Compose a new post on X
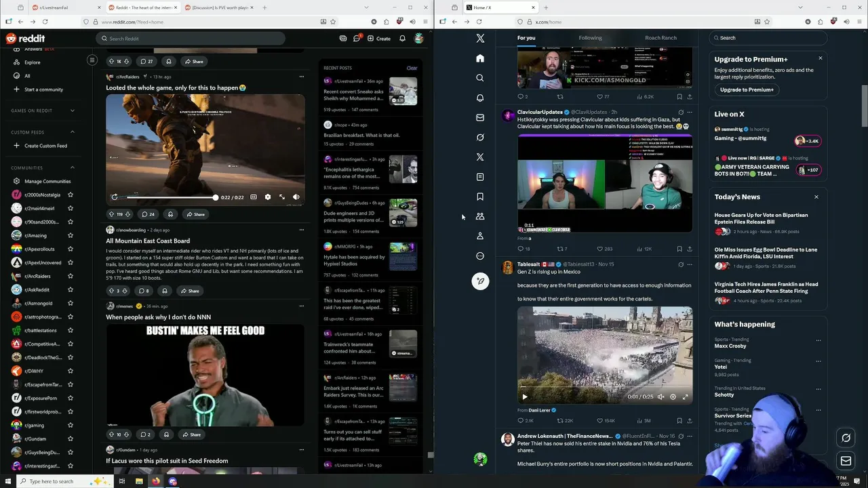The image size is (868, 488). [x=480, y=281]
